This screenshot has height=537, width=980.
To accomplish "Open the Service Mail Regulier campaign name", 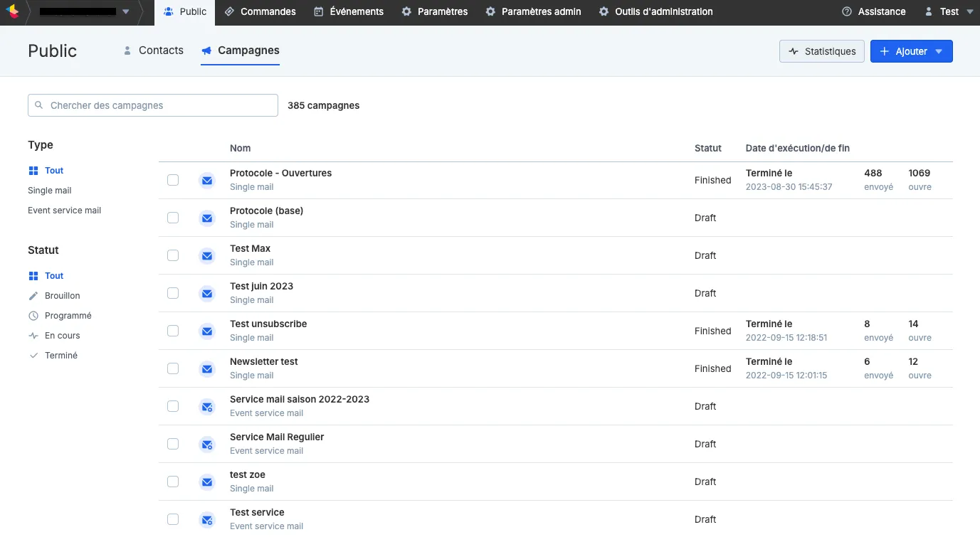I will coord(277,437).
